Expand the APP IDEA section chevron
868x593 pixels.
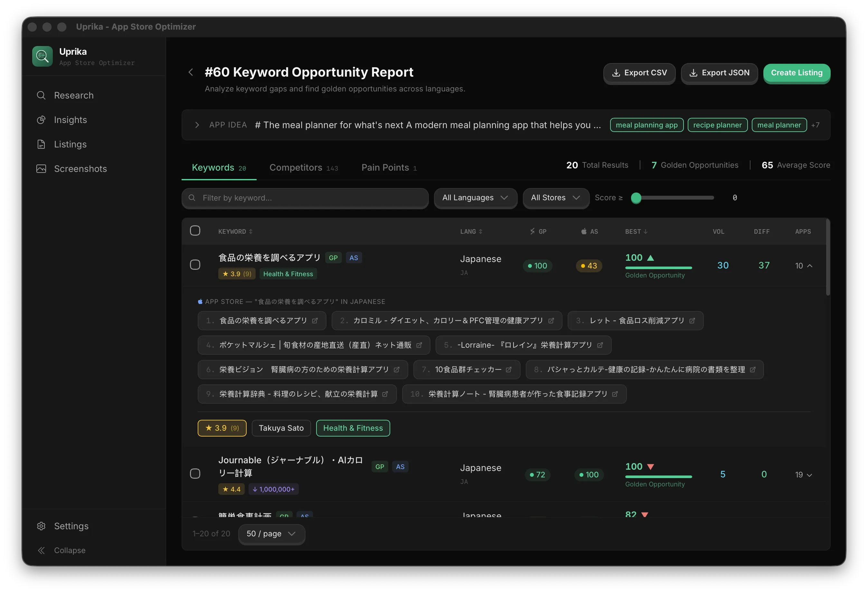coord(197,125)
